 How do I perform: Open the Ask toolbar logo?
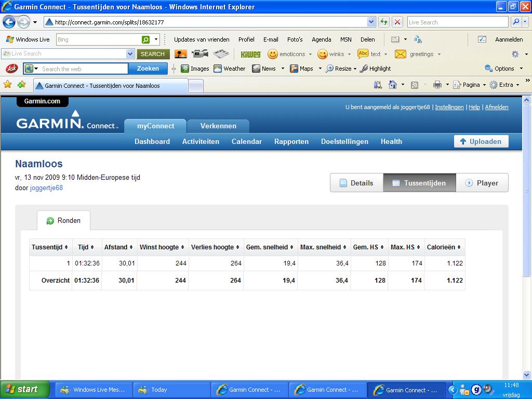[x=12, y=69]
